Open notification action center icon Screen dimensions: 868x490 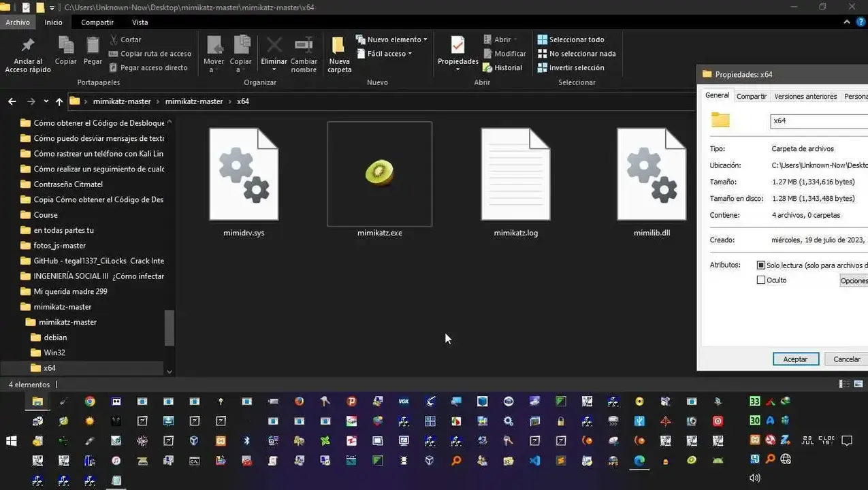[847, 441]
